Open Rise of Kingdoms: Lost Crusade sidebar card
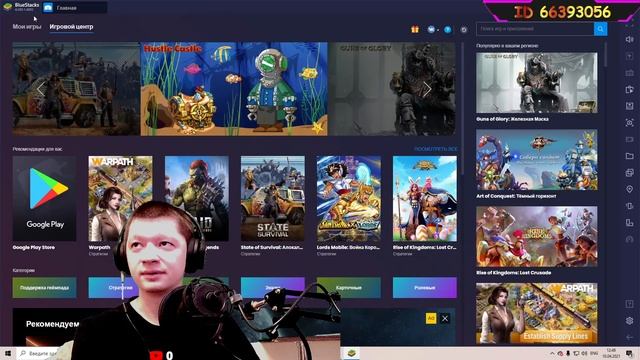This screenshot has width=640, height=360. pyautogui.click(x=536, y=236)
